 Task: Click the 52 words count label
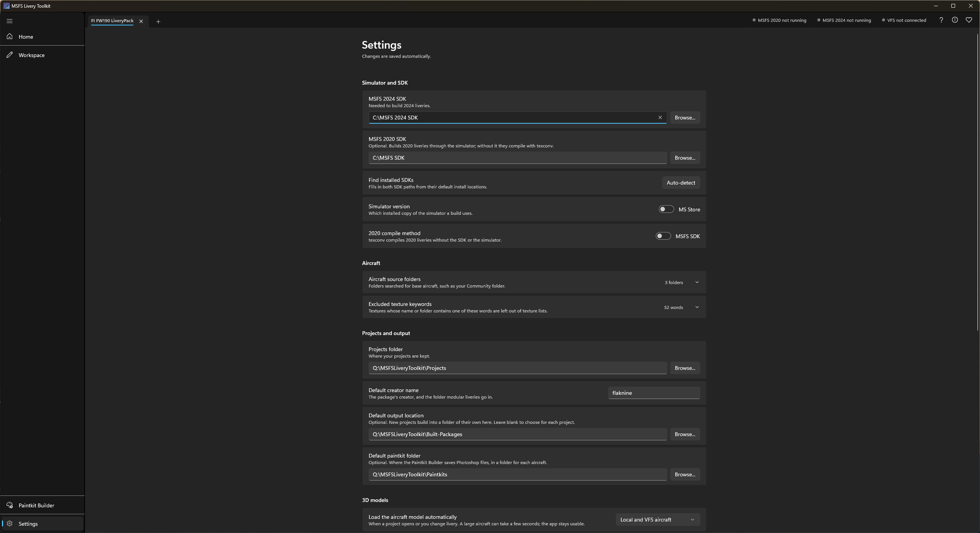pyautogui.click(x=673, y=307)
